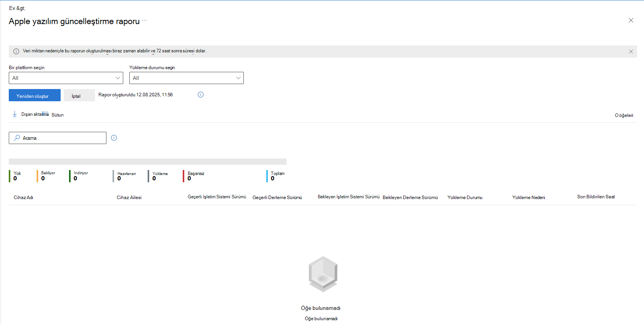This screenshot has height=324, width=644.
Task: Sort by Yükleme Nedeni column
Action: [x=528, y=198]
